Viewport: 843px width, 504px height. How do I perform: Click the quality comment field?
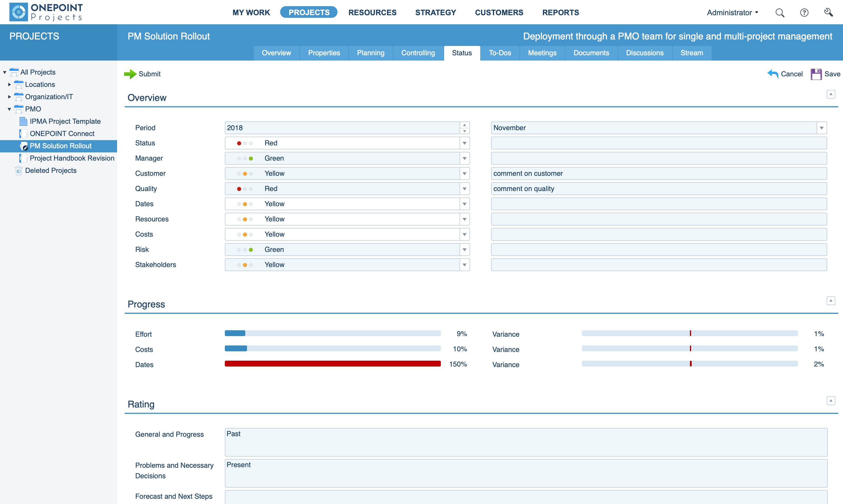click(659, 189)
